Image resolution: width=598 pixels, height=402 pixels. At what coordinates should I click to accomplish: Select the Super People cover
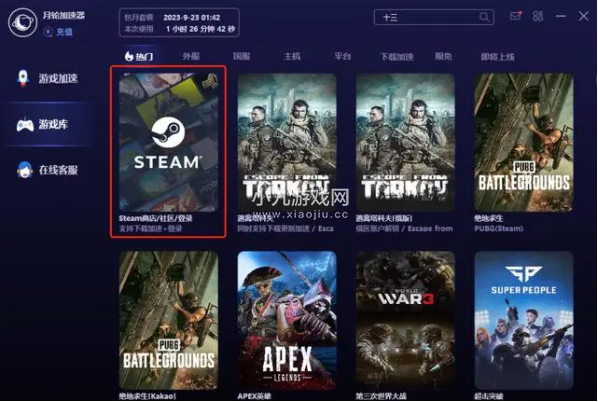click(524, 320)
